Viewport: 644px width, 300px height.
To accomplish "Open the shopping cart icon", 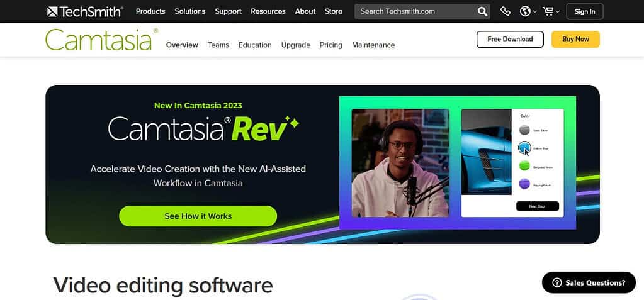I will (548, 11).
